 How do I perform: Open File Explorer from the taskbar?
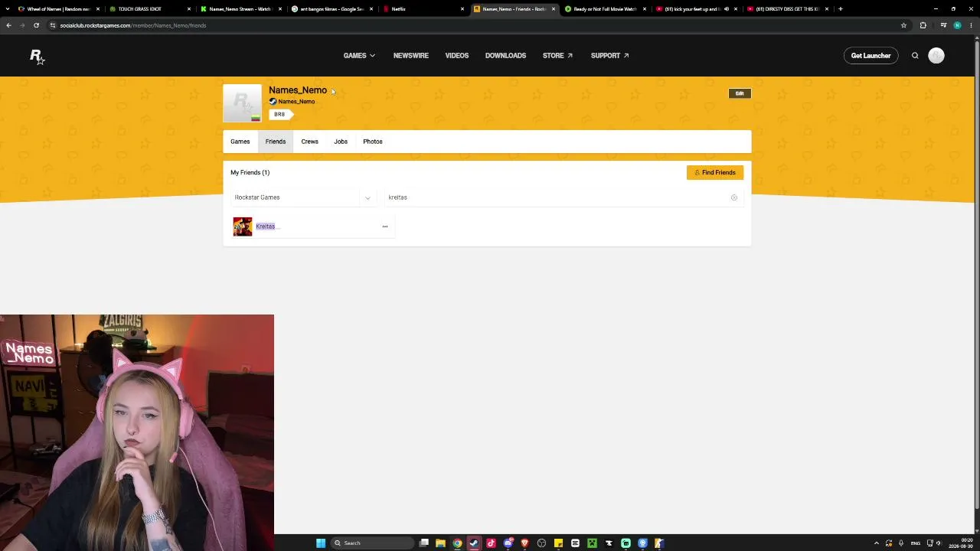[x=440, y=543]
